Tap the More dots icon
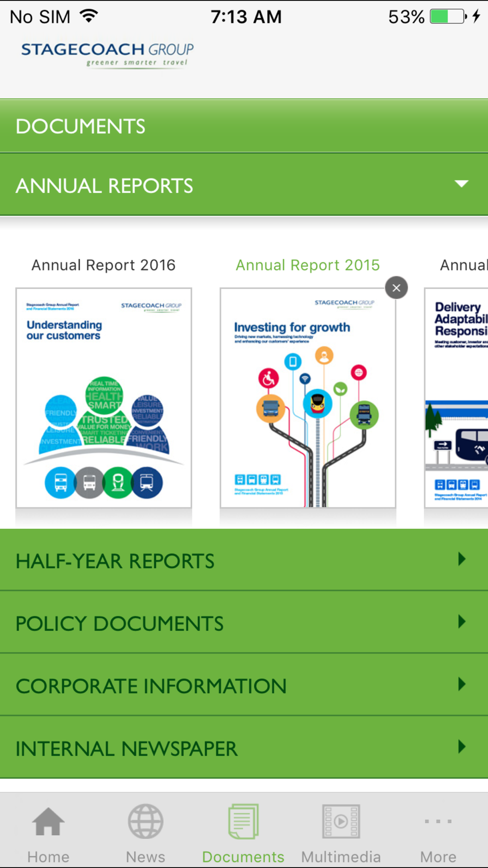Viewport: 488px width, 868px height. pos(438,821)
